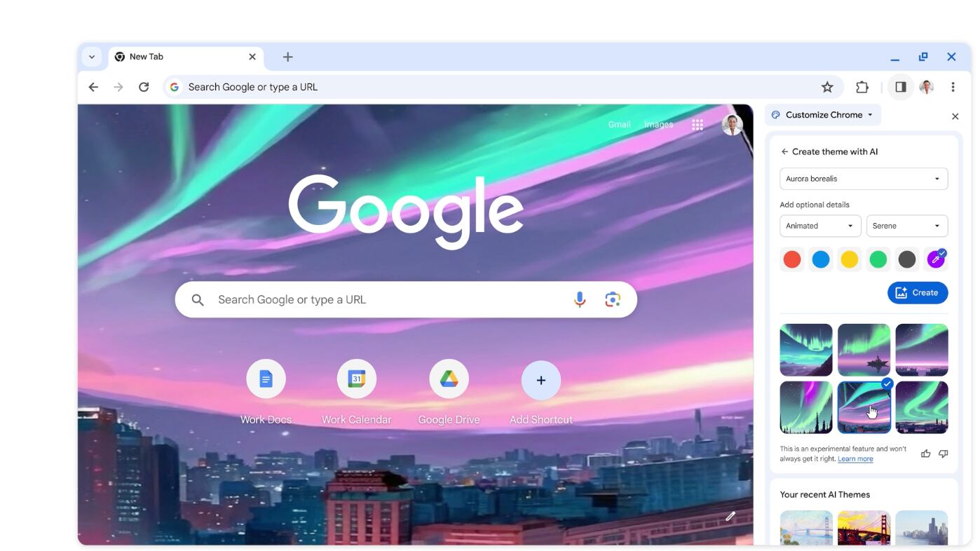Image resolution: width=980 pixels, height=551 pixels.
Task: Close the Customize Chrome side panel
Action: click(955, 116)
